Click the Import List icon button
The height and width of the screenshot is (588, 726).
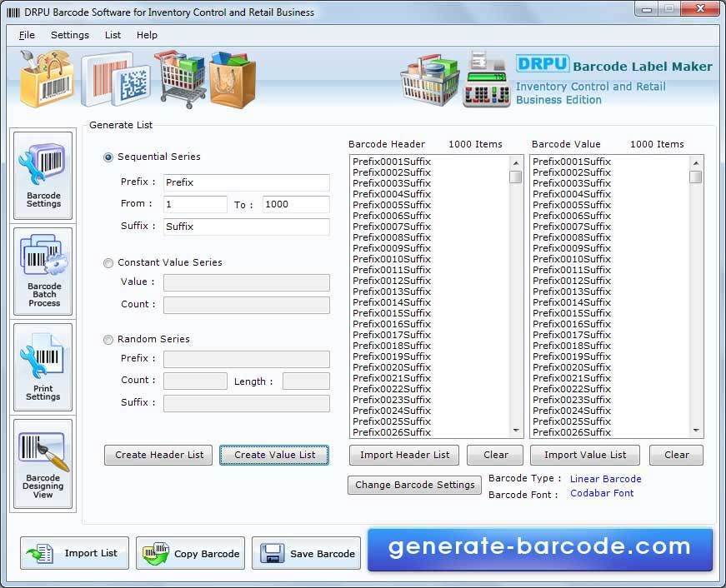(x=74, y=553)
